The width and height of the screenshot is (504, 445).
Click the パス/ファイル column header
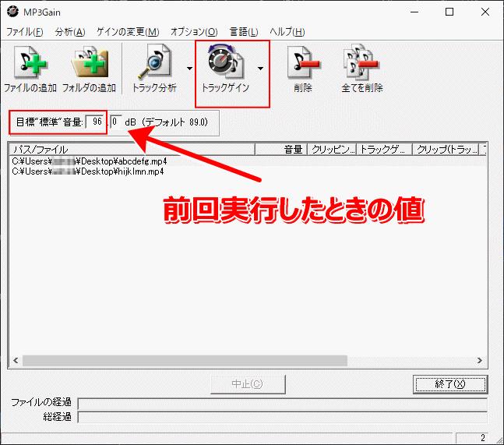click(132, 149)
